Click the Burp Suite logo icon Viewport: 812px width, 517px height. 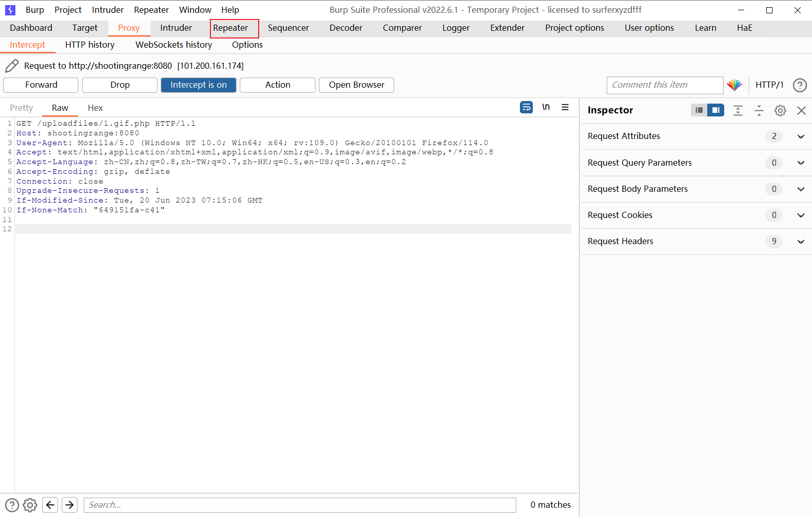[10, 10]
